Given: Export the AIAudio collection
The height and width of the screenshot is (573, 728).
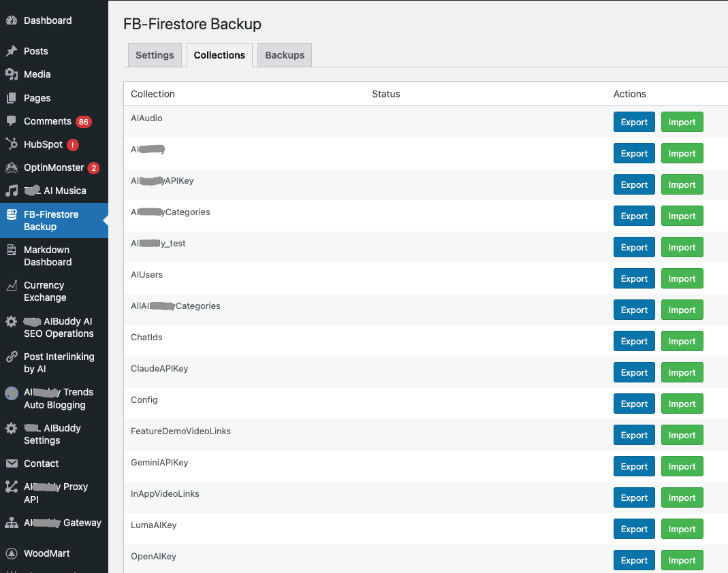Looking at the screenshot, I should (634, 122).
